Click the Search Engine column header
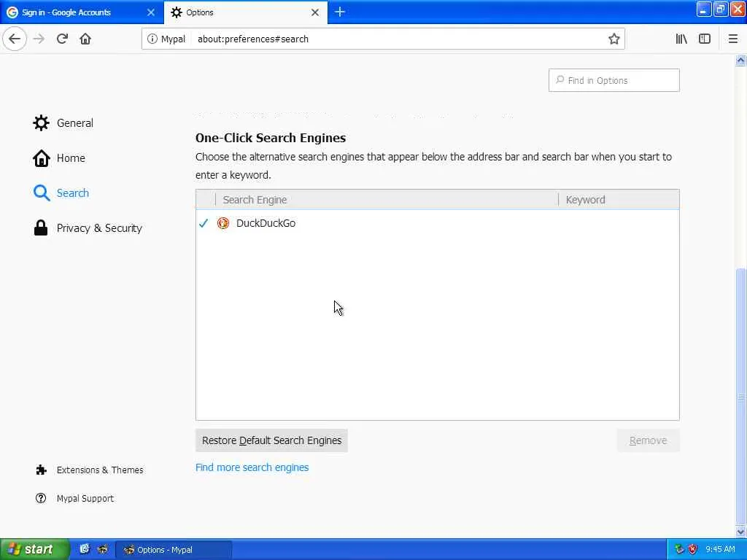 387,200
